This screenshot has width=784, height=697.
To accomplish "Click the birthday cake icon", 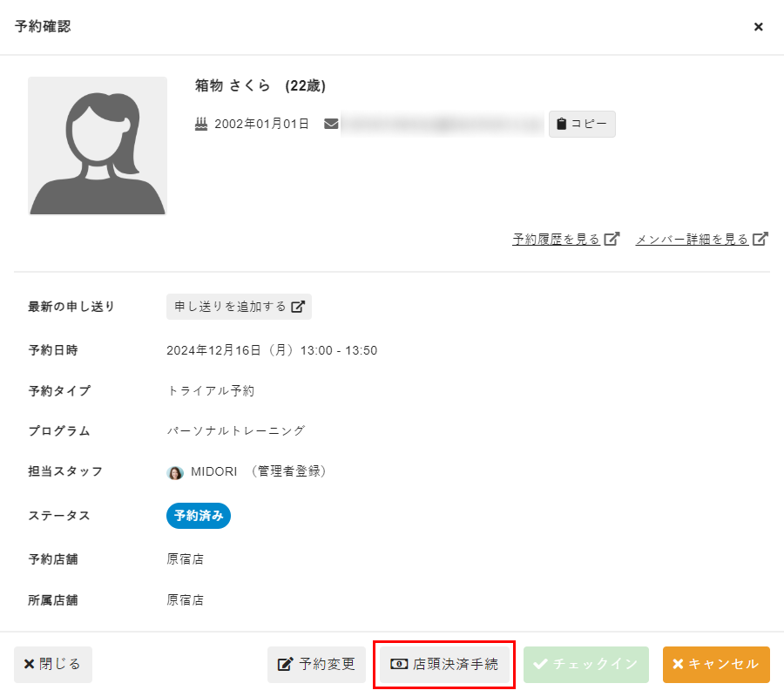I will tap(201, 124).
